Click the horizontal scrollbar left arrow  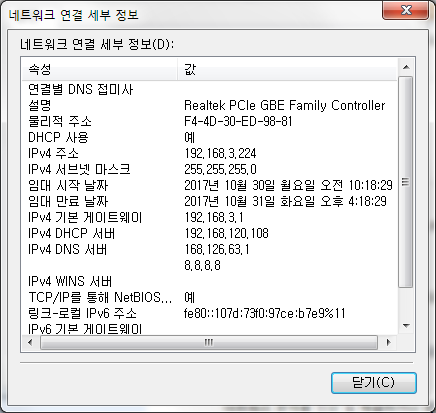[30, 342]
